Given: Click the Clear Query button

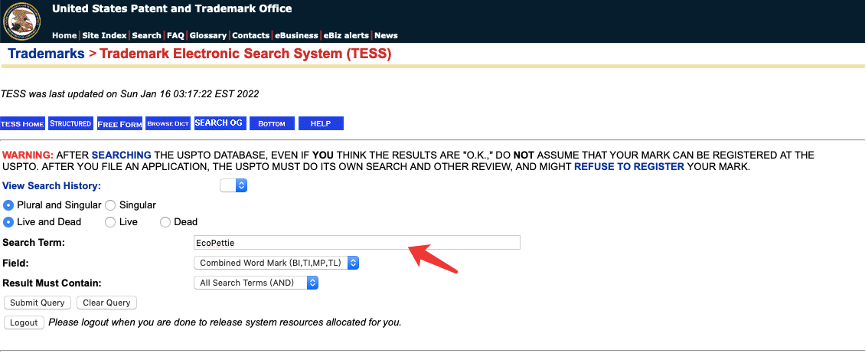Looking at the screenshot, I should pos(107,303).
